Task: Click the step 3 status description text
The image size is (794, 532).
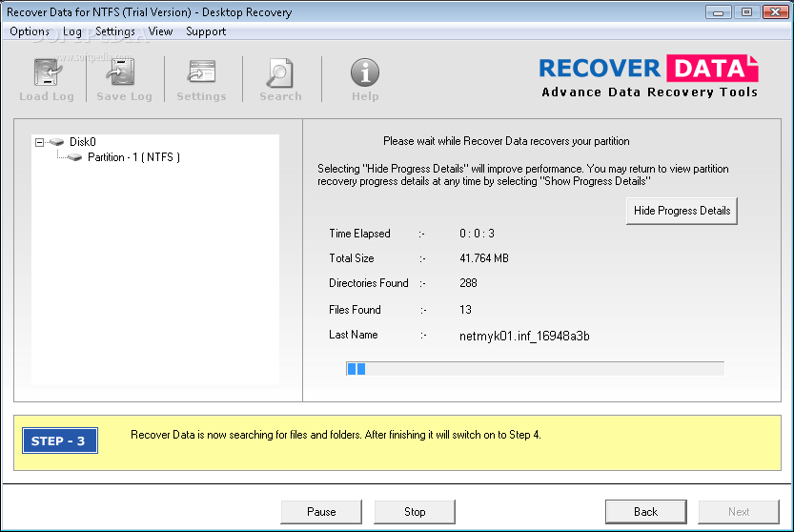Action: point(336,435)
